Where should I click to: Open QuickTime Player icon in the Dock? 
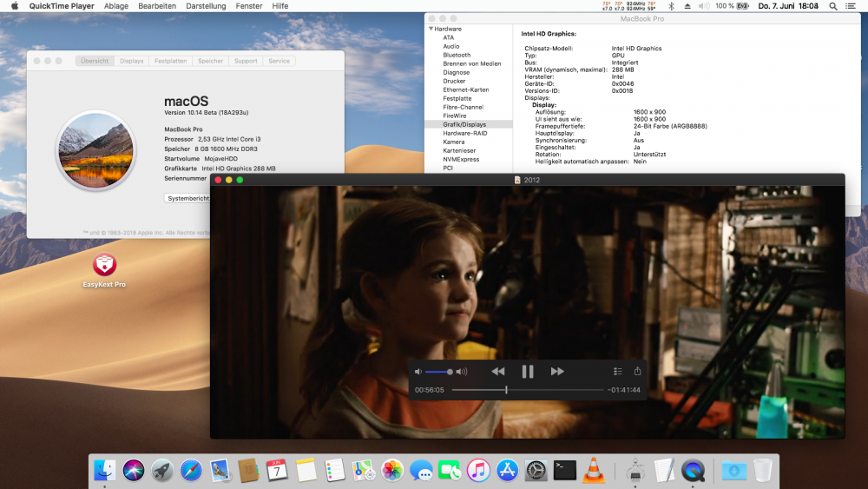pos(693,471)
